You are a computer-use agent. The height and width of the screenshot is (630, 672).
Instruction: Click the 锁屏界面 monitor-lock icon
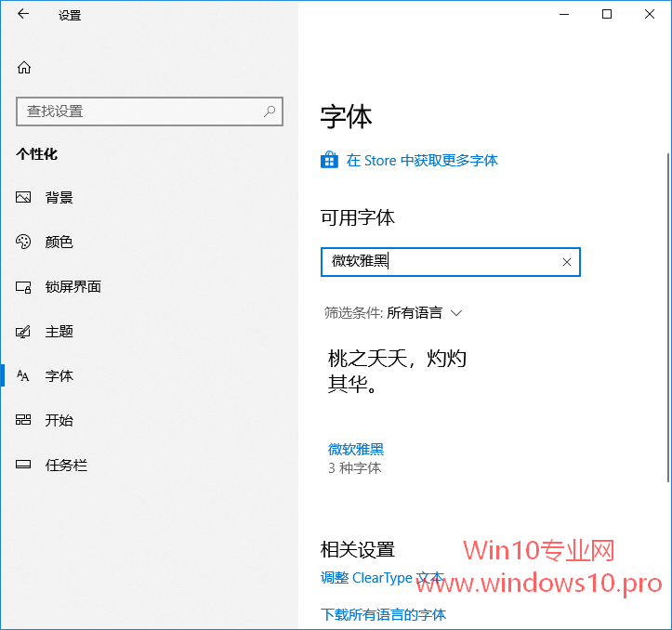[x=23, y=287]
